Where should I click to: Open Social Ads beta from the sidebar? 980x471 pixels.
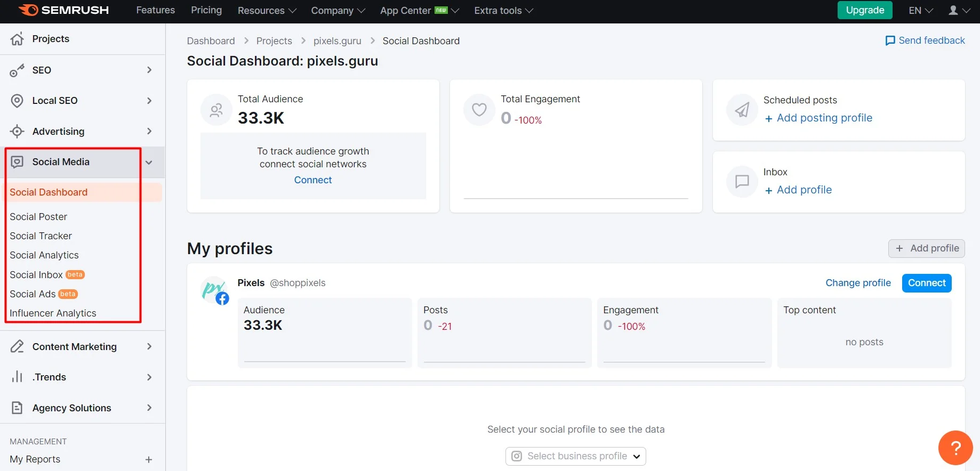point(44,294)
